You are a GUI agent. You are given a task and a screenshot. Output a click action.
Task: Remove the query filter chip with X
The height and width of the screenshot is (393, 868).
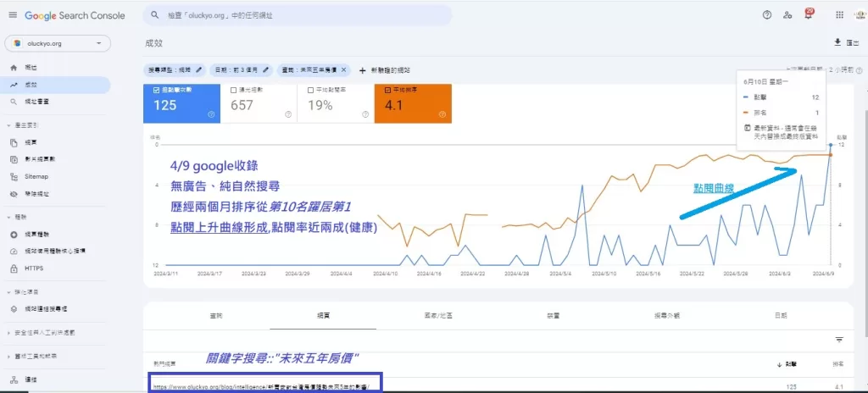pos(342,69)
